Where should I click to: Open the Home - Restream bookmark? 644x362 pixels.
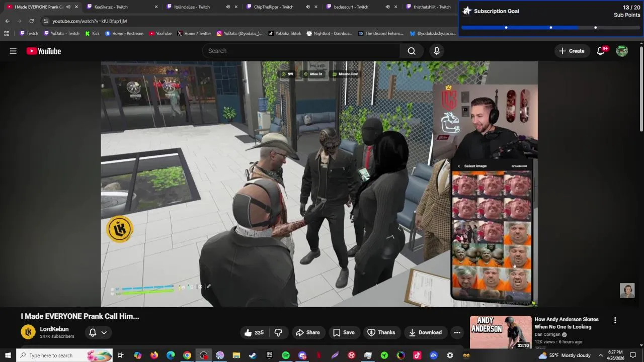pos(124,34)
